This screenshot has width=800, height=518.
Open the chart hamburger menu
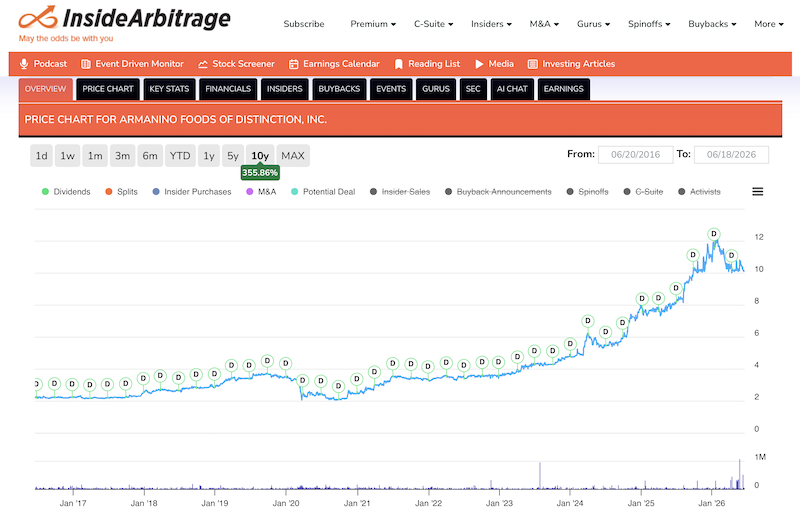point(758,192)
